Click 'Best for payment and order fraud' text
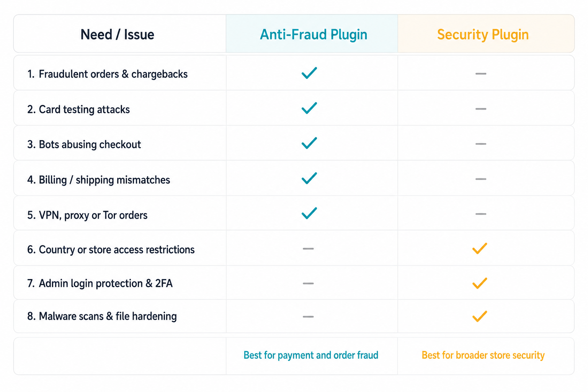588x392 pixels. tap(311, 355)
